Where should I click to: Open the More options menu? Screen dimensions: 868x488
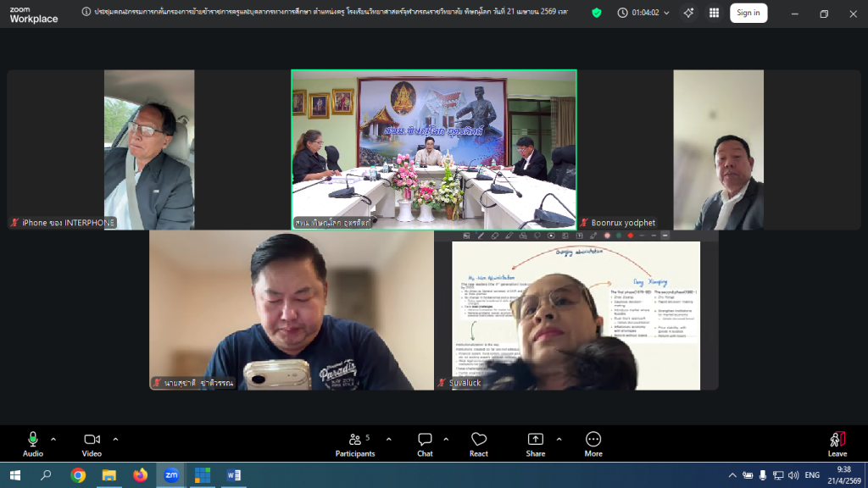point(593,443)
